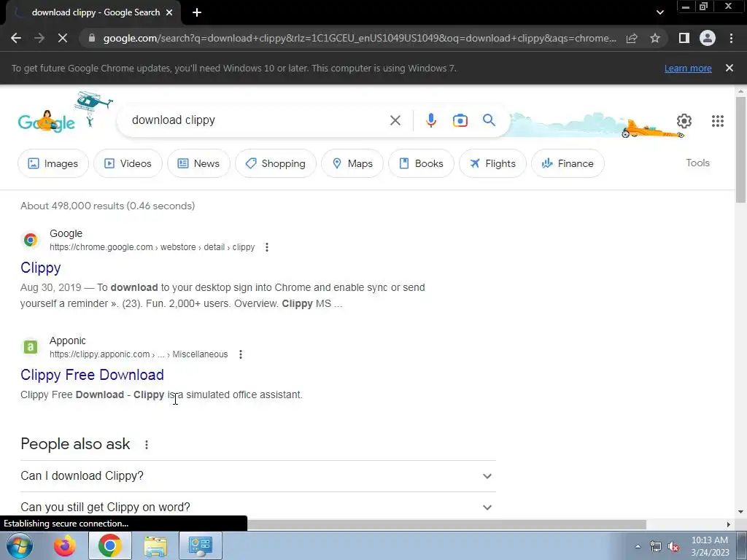Open the Chrome three-dot menu
Image resolution: width=747 pixels, height=560 pixels.
click(x=731, y=38)
